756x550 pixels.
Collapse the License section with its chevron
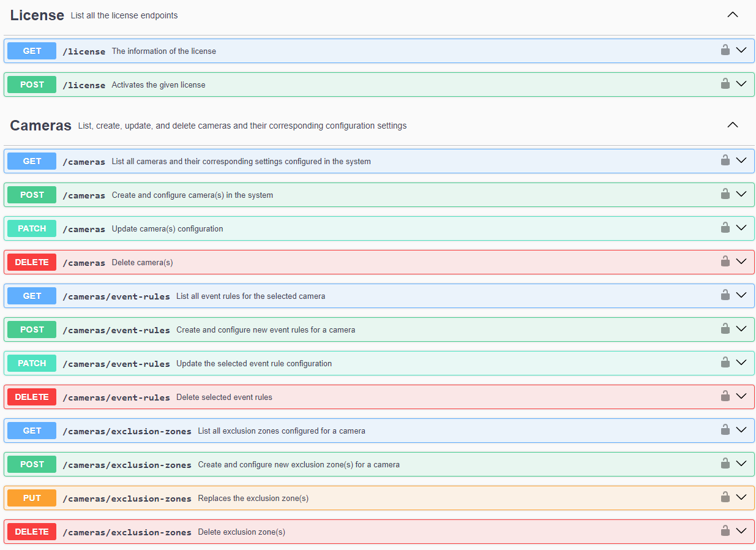click(733, 15)
